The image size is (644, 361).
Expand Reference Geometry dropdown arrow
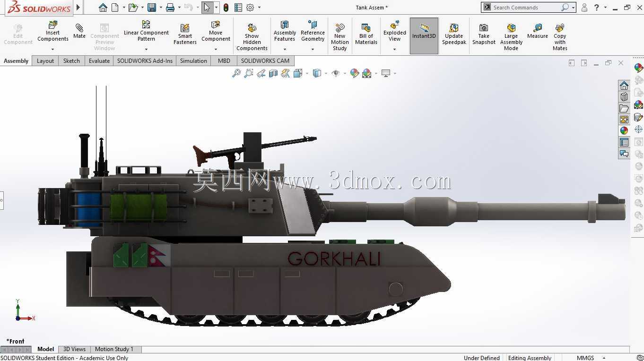(313, 49)
